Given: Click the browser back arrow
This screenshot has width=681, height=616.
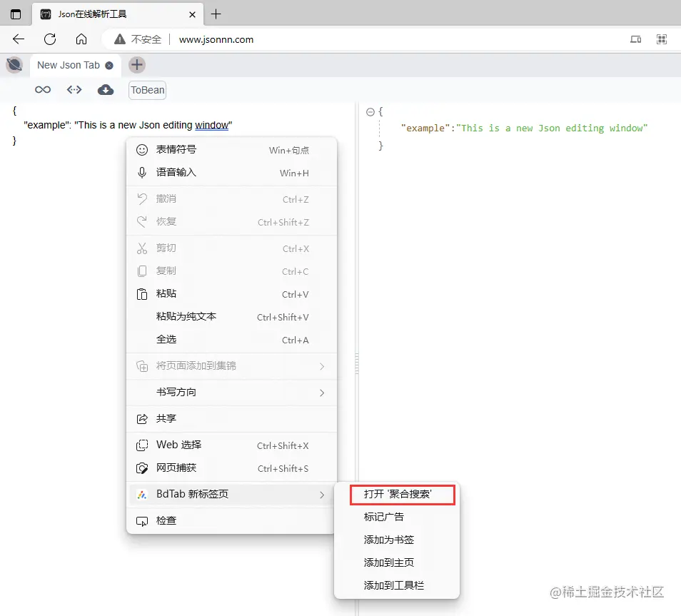Looking at the screenshot, I should coord(19,39).
